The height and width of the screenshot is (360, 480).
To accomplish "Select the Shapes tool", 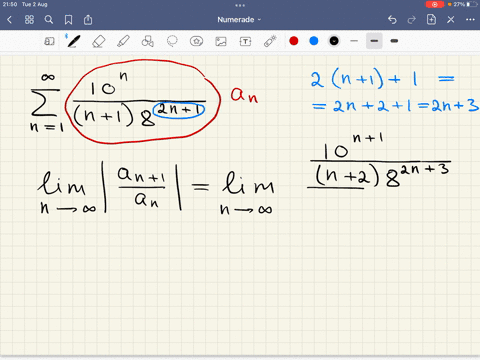I will [x=148, y=41].
